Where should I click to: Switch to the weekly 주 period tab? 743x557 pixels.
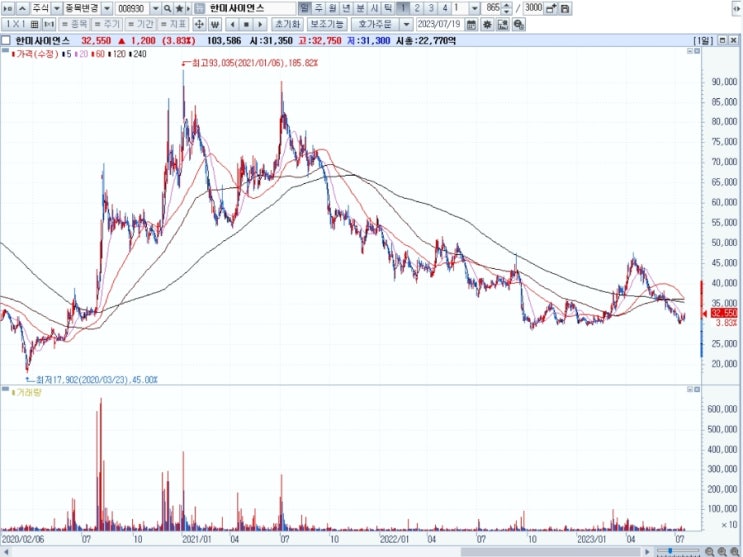click(x=319, y=8)
